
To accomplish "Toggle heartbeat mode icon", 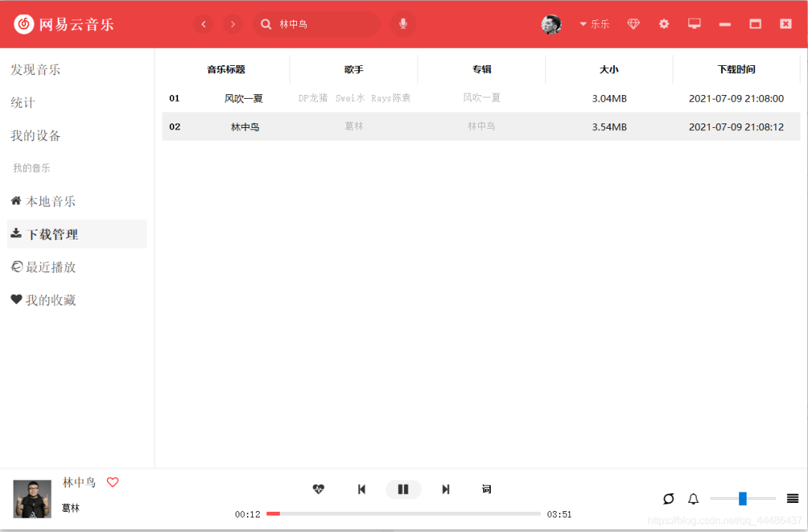I will [x=319, y=489].
